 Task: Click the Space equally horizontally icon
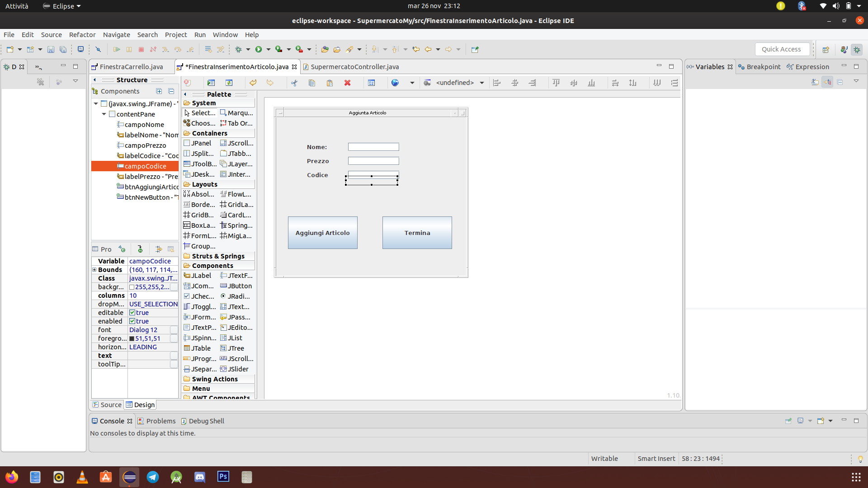pos(657,83)
